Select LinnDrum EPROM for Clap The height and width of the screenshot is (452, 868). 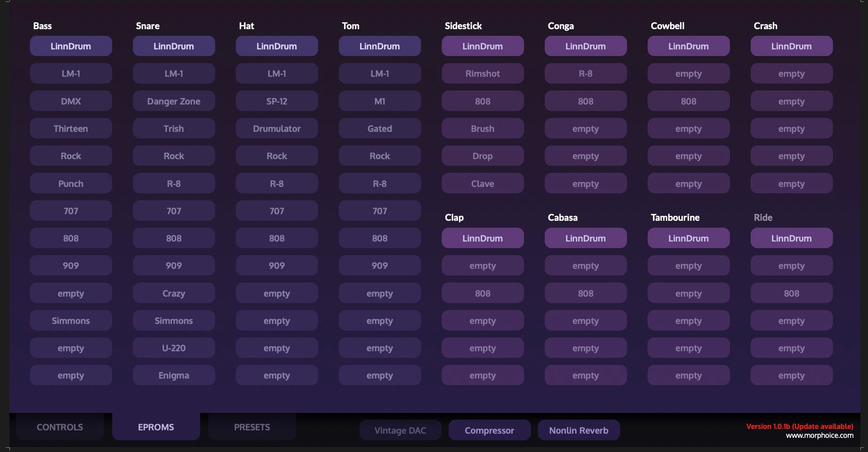(x=483, y=238)
